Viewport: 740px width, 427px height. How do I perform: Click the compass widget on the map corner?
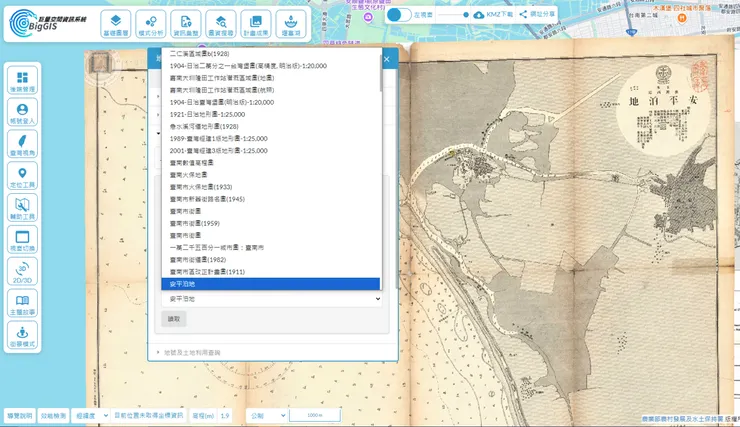[99, 65]
